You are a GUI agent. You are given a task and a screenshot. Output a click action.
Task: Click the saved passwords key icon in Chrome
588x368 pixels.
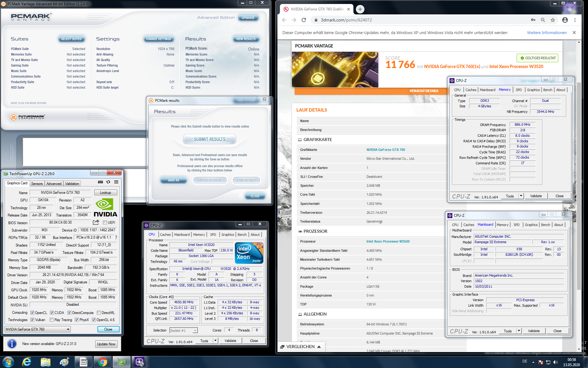click(x=533, y=20)
